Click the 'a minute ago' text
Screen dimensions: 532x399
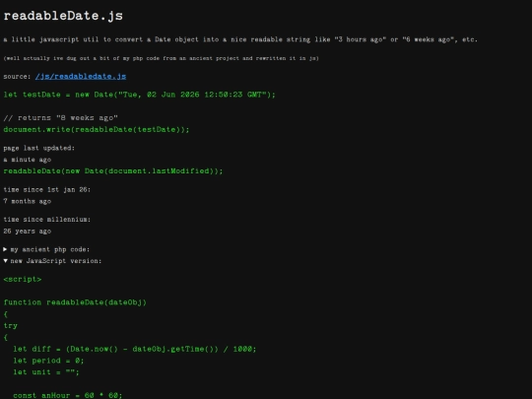tap(28, 160)
